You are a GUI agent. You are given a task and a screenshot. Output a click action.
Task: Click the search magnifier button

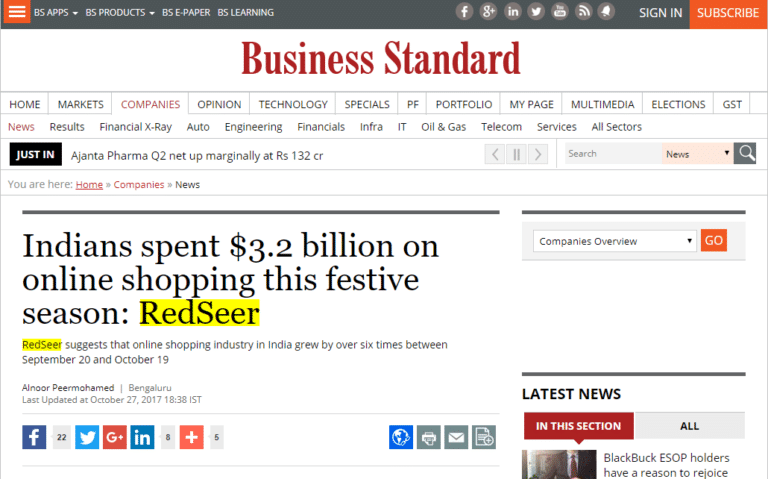tap(745, 153)
